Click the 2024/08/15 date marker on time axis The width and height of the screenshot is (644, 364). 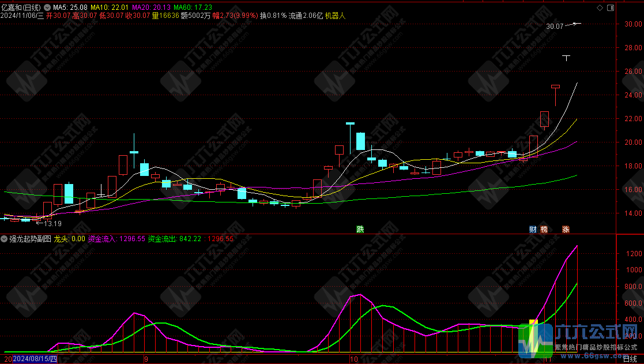(x=34, y=359)
